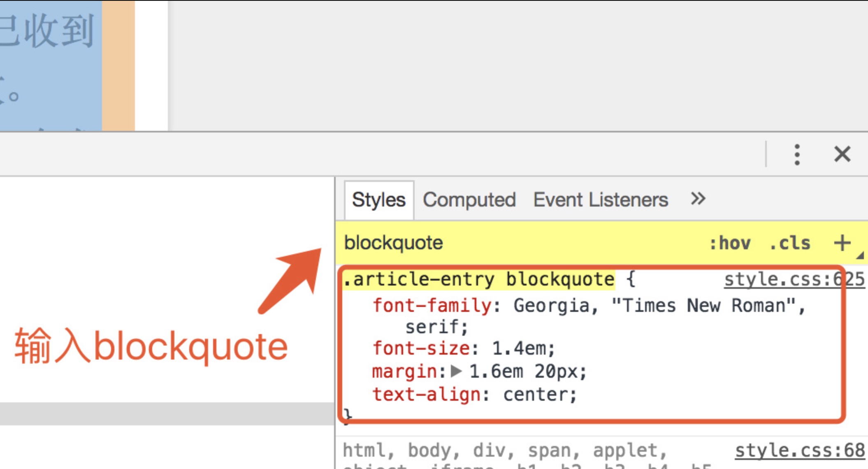
Task: Click the .article-entry blockquote selector
Action: tap(479, 279)
